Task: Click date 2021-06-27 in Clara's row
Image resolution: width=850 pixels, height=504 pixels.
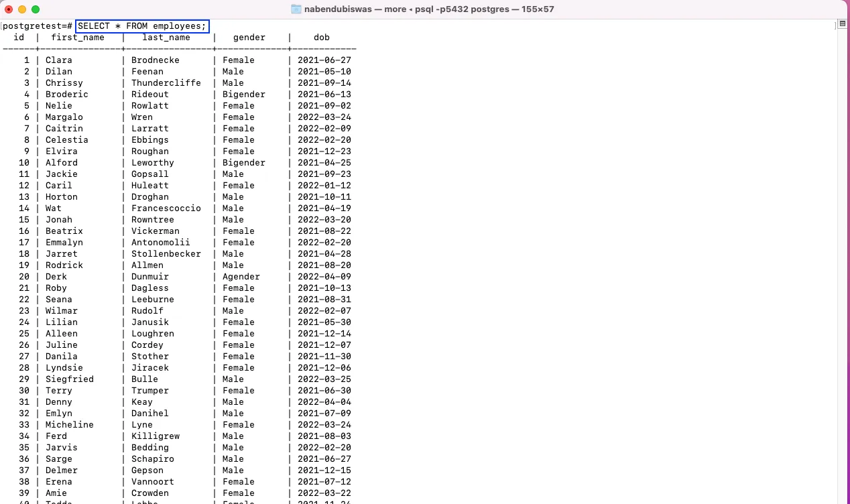Action: coord(324,60)
